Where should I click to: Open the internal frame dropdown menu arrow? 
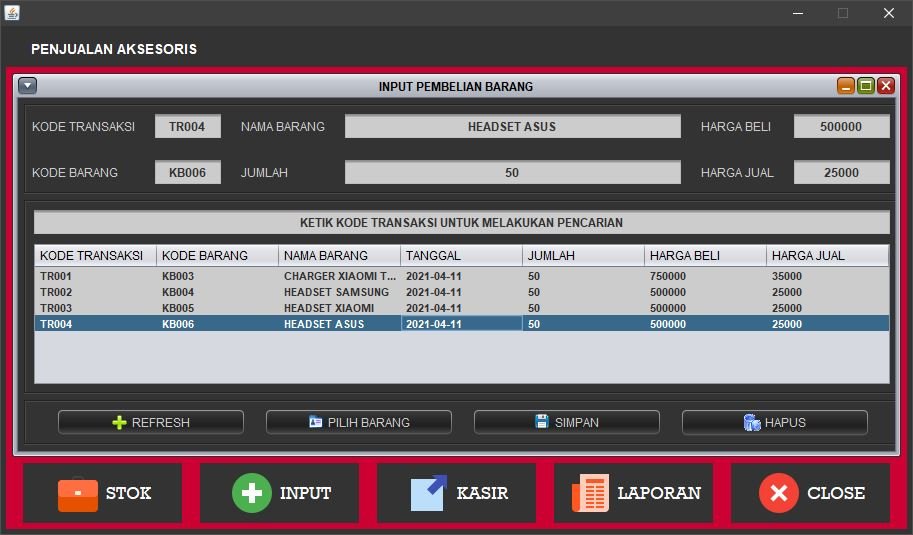27,86
